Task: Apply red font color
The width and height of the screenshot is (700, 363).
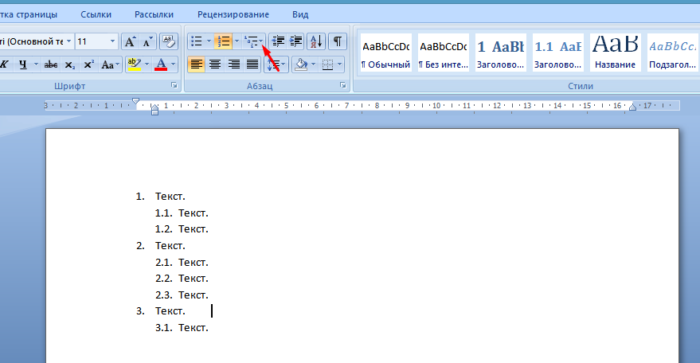Action: click(x=161, y=65)
